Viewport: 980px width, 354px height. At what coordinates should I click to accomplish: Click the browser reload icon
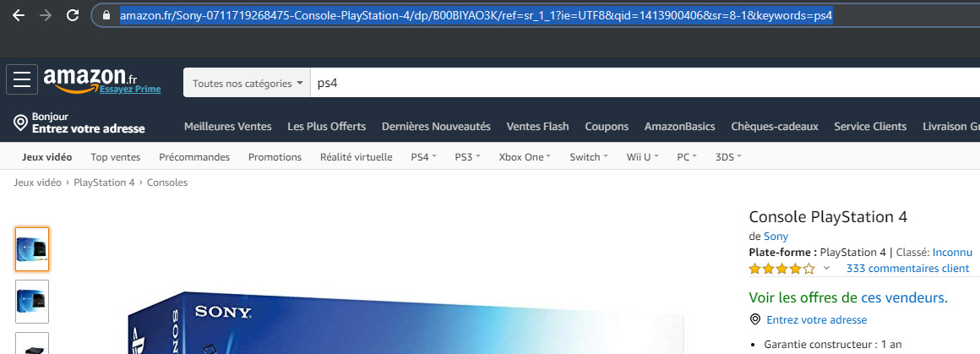click(73, 15)
